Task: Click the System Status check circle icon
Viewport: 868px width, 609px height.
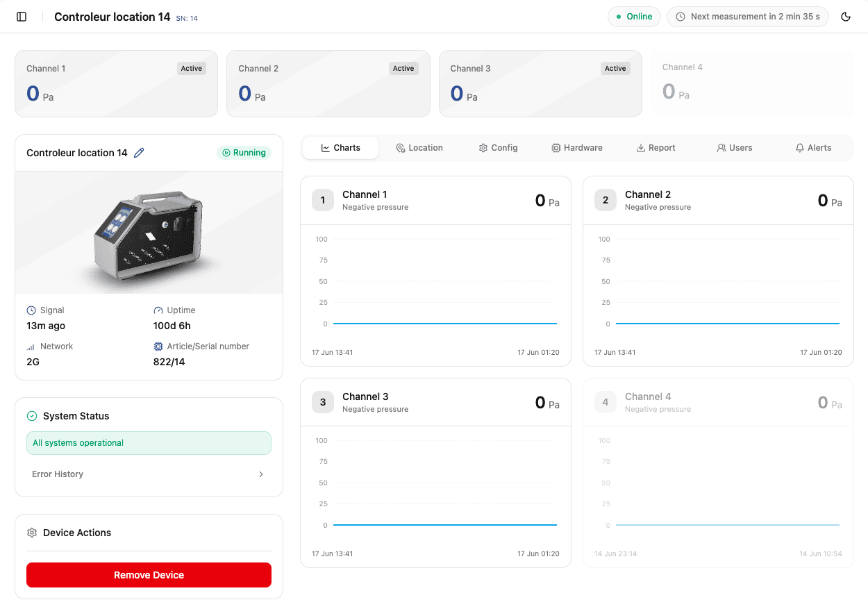Action: [32, 416]
